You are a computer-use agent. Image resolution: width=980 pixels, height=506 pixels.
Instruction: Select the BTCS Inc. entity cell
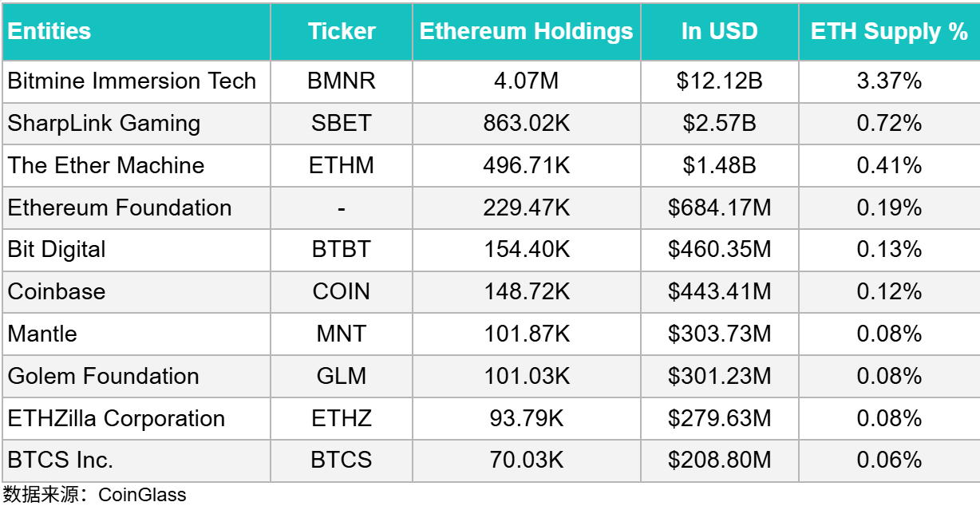tap(61, 461)
